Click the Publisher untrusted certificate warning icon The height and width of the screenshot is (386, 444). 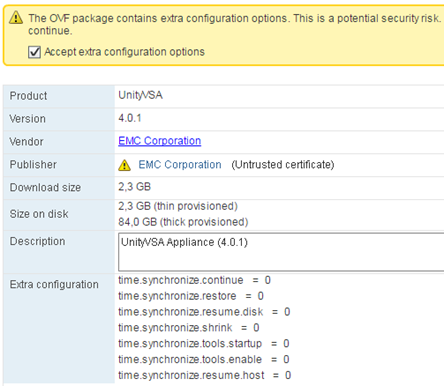tap(124, 165)
